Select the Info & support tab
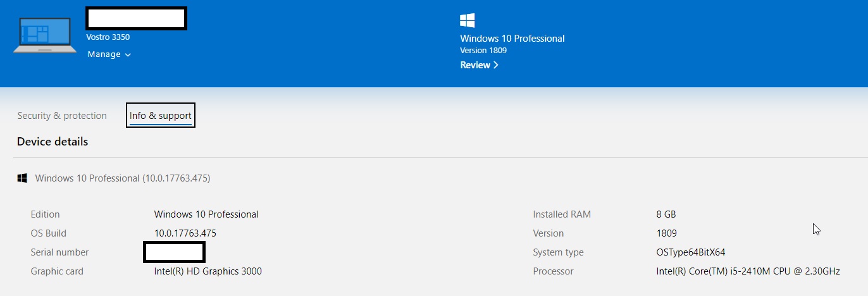The image size is (868, 296). coord(161,115)
